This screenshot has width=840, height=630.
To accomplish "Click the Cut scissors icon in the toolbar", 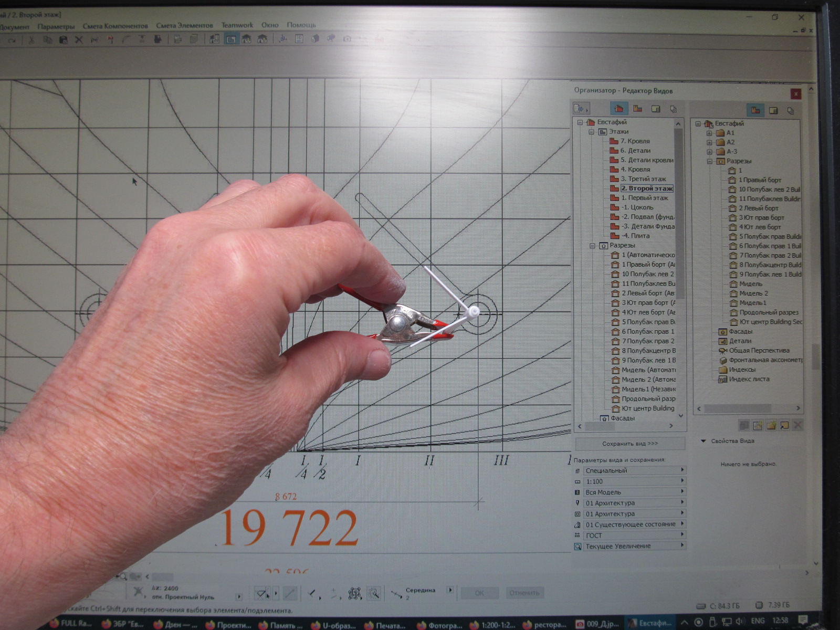I will coord(31,40).
